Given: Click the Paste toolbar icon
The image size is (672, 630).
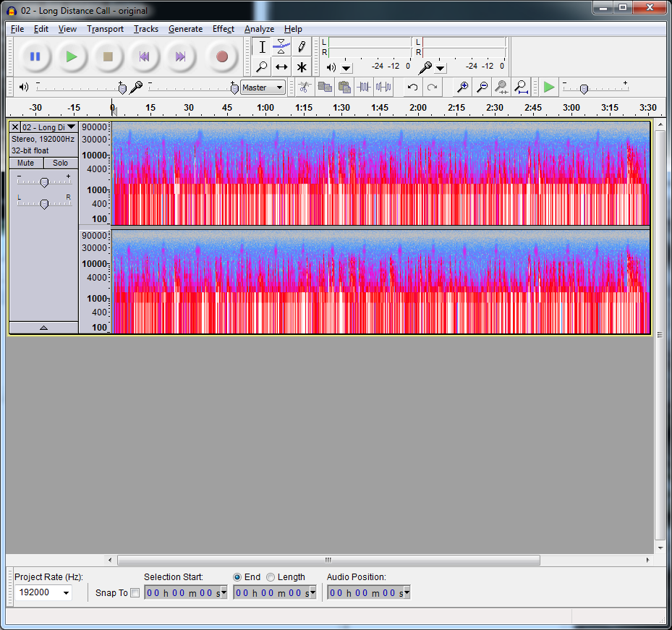Looking at the screenshot, I should [x=344, y=88].
